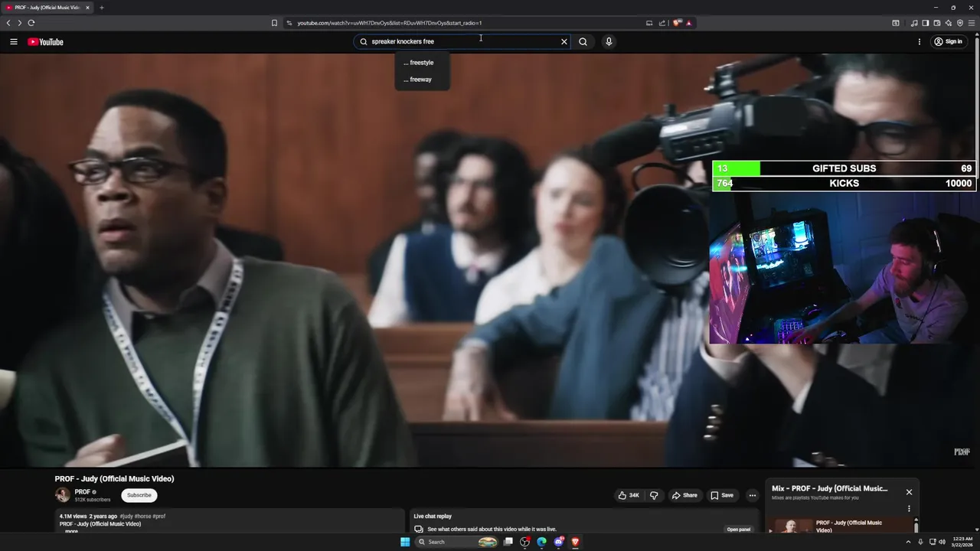This screenshot has width=980, height=551.
Task: Open the share icon in the address bar
Action: [662, 23]
